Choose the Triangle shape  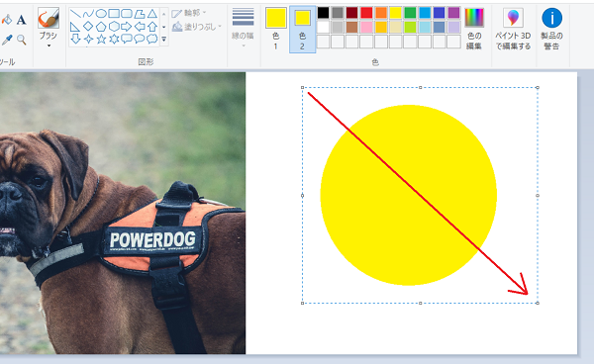[152, 14]
